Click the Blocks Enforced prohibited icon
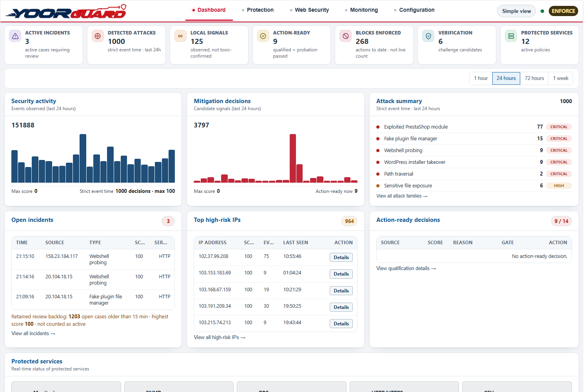 (x=346, y=36)
